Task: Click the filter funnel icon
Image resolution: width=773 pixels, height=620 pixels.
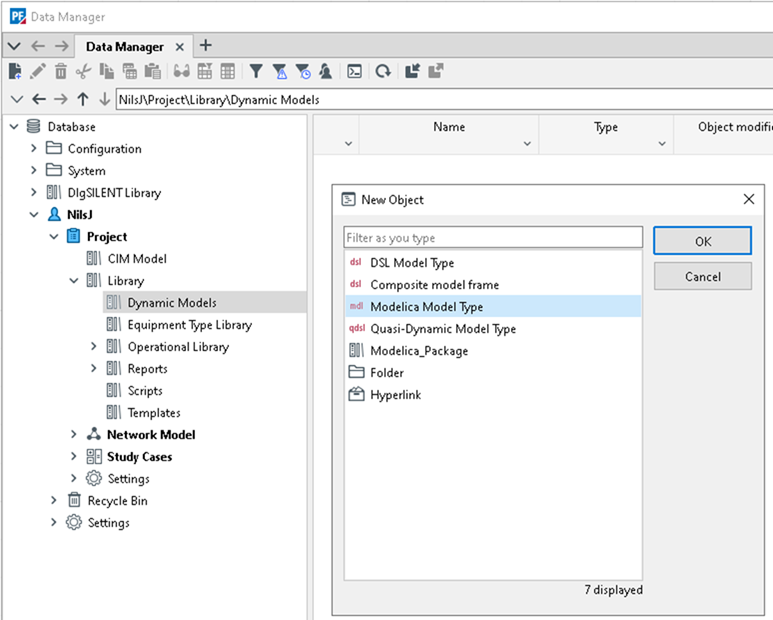Action: pyautogui.click(x=256, y=71)
